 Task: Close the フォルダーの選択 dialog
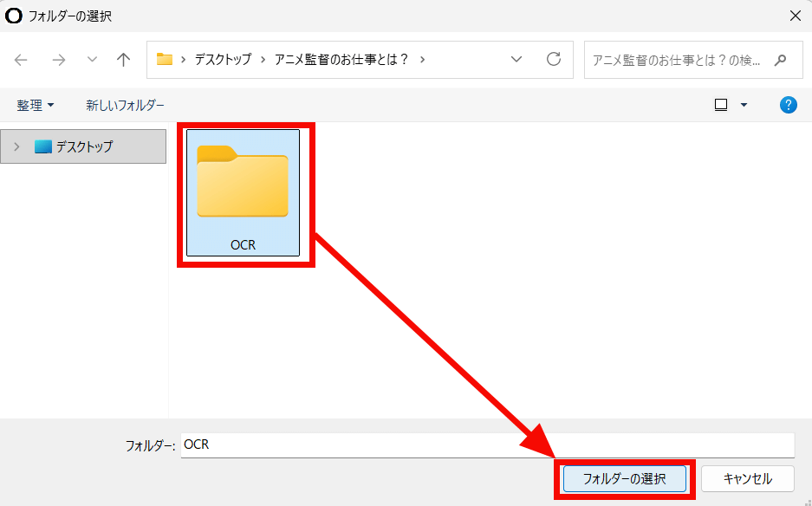tap(796, 16)
